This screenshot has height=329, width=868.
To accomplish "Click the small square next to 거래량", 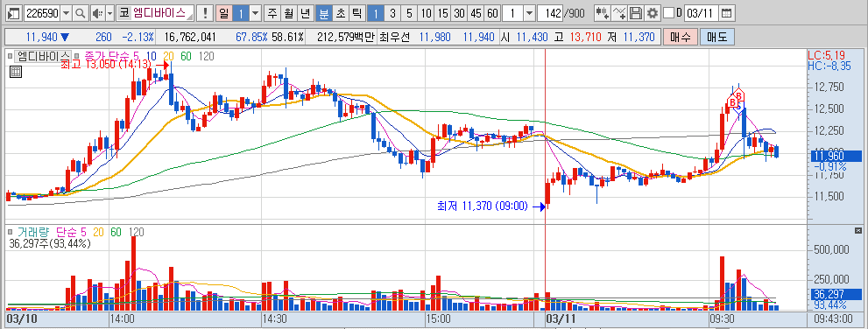I will click(x=10, y=232).
